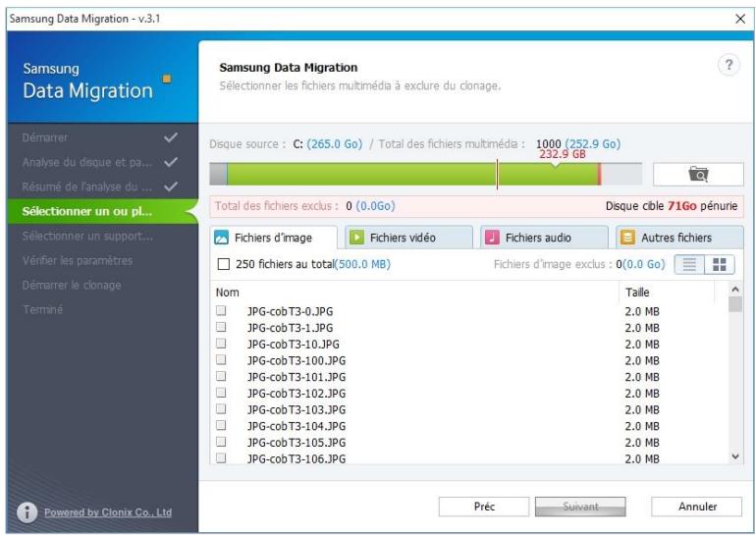Viewport: 756px width, 535px height.
Task: Select Sélectionner un support... step
Action: 103,236
